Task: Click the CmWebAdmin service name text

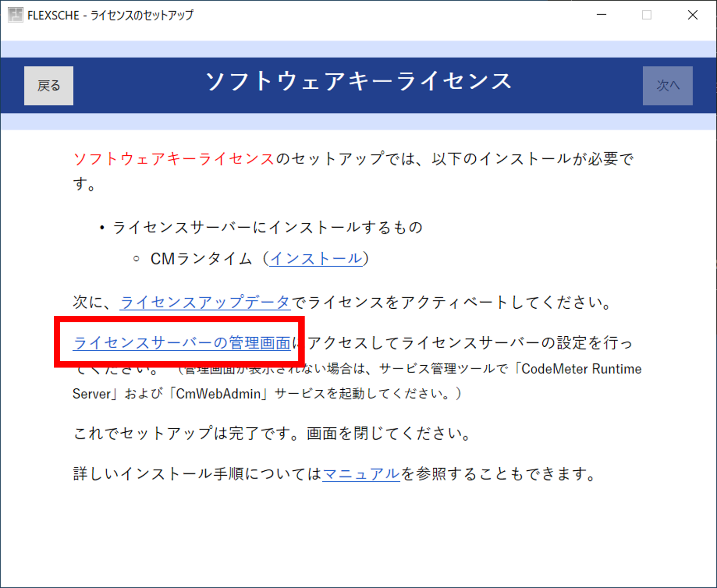Action: [218, 394]
